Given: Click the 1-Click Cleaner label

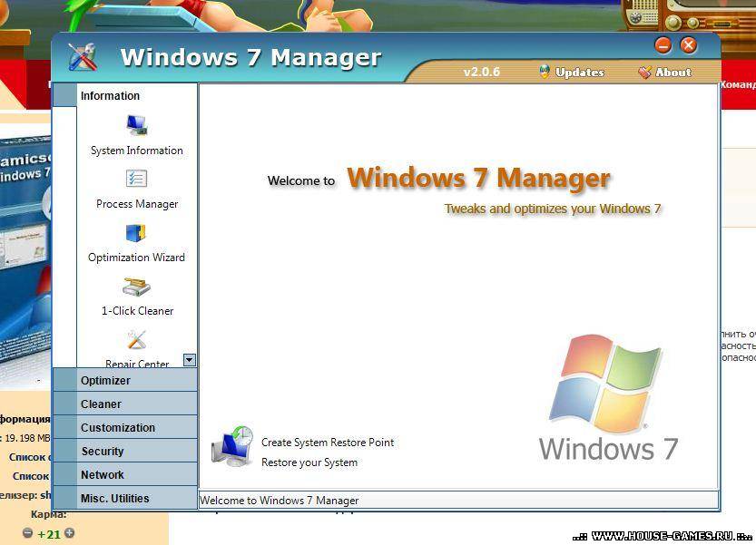Looking at the screenshot, I should click(x=137, y=311).
